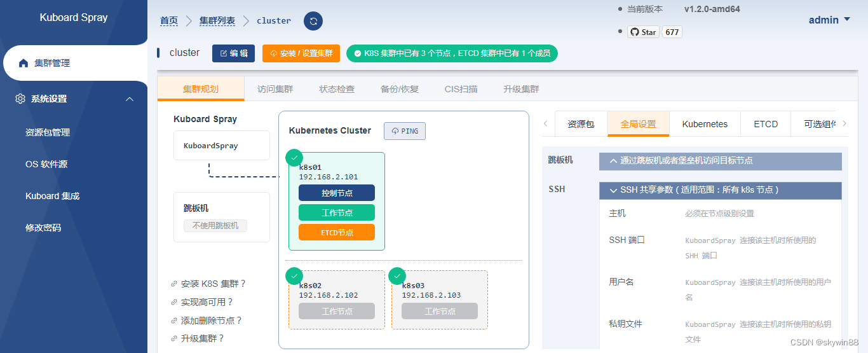Click ETCD节点 role on k8s01

337,232
